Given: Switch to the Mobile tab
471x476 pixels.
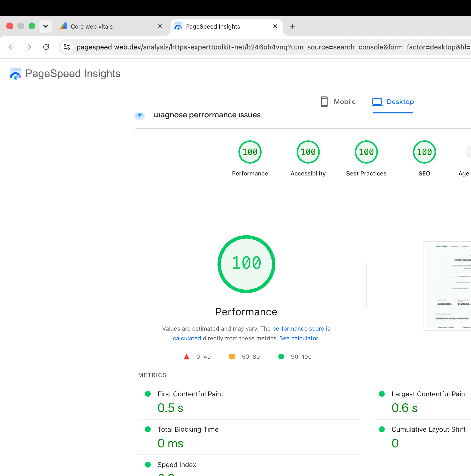Looking at the screenshot, I should 338,102.
